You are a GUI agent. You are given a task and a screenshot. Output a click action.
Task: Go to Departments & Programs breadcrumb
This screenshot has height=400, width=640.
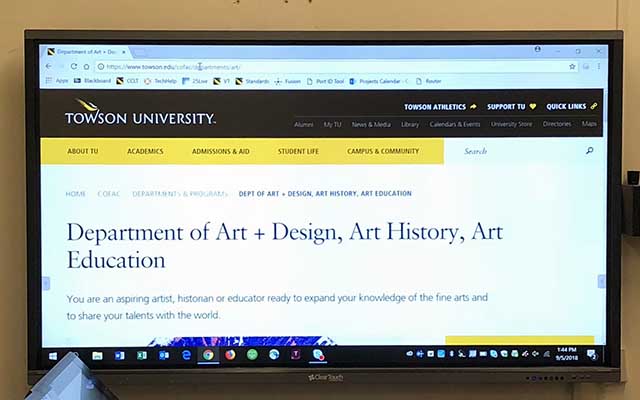tap(180, 194)
